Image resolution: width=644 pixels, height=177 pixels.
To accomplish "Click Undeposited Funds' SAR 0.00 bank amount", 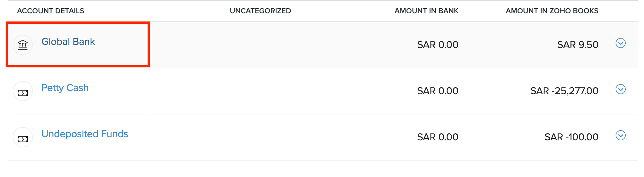I will click(437, 137).
